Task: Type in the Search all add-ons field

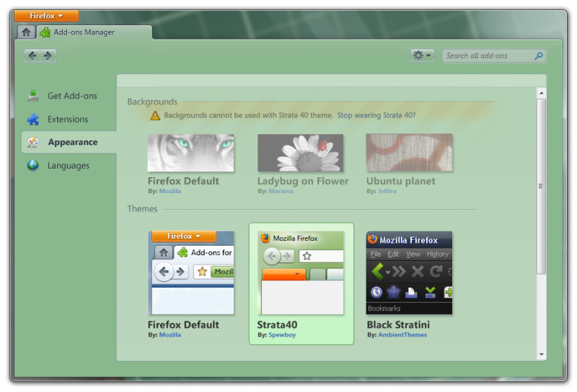Action: tap(488, 55)
